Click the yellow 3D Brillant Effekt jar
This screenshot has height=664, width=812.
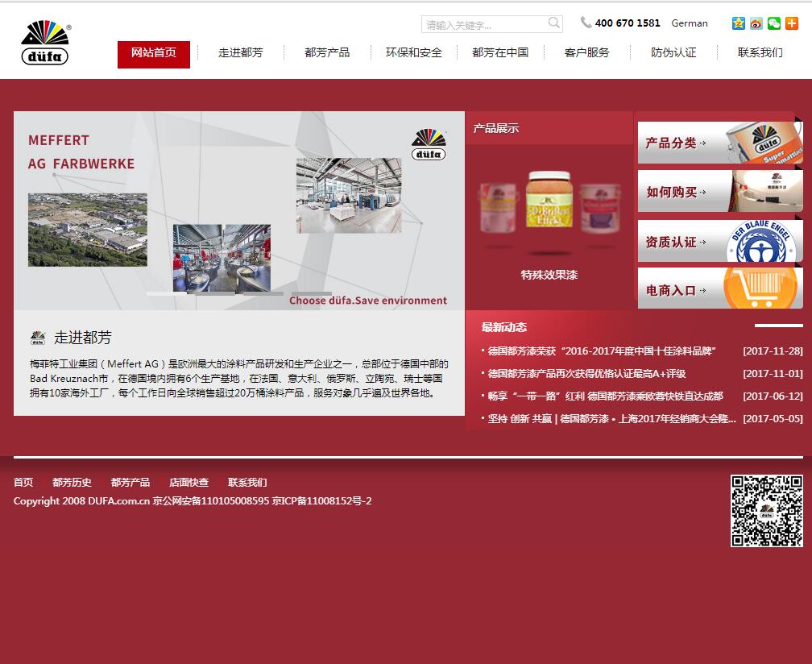[549, 199]
